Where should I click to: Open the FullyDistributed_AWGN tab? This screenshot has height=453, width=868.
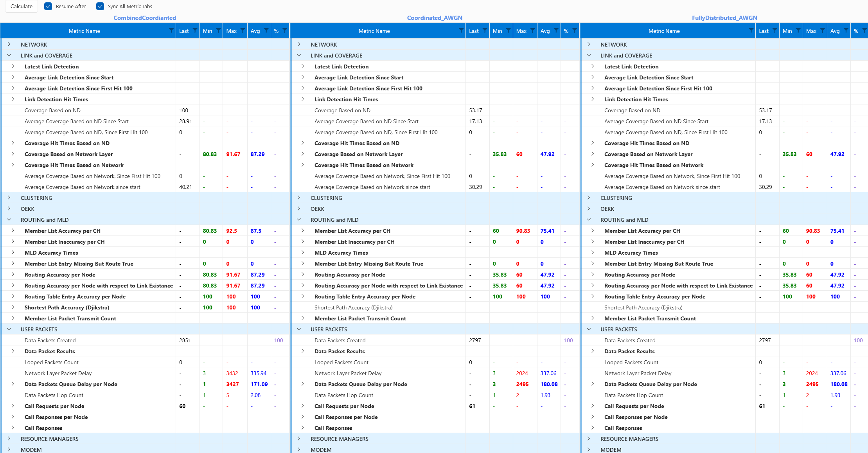click(x=724, y=18)
